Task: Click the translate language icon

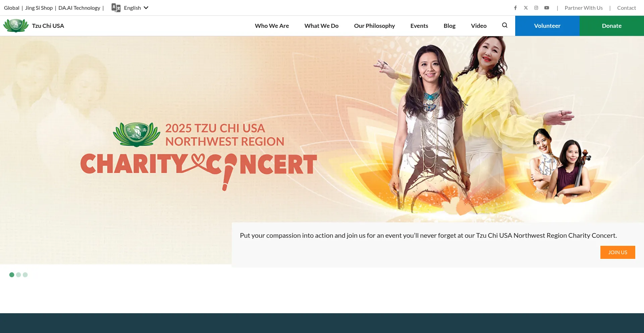Action: 116,8
